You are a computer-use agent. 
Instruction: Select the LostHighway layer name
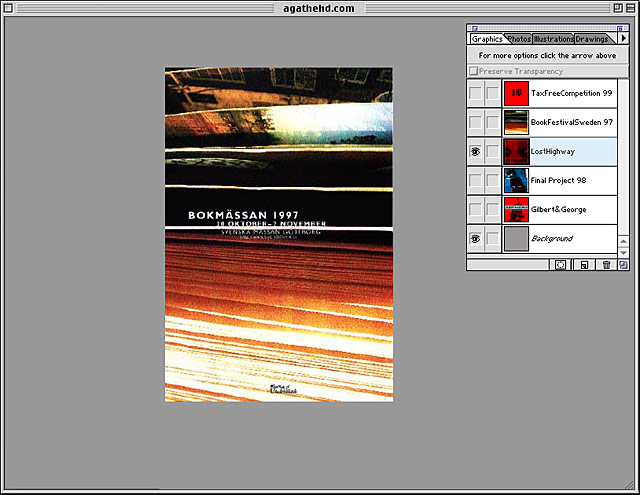coord(553,151)
